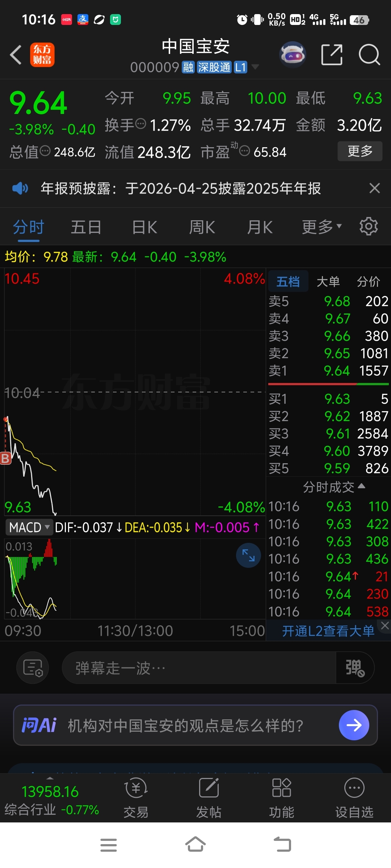The image size is (391, 868).
Task: Tap the share export icon
Action: 332,55
